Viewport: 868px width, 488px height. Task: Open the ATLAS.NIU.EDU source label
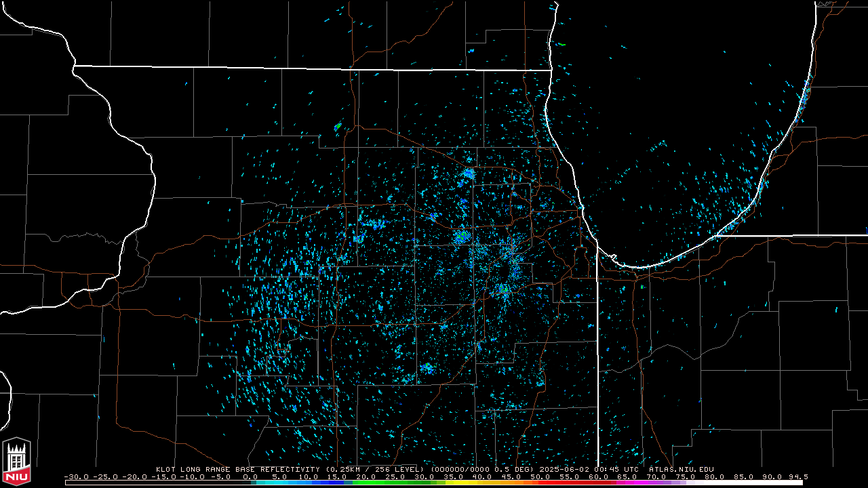682,469
